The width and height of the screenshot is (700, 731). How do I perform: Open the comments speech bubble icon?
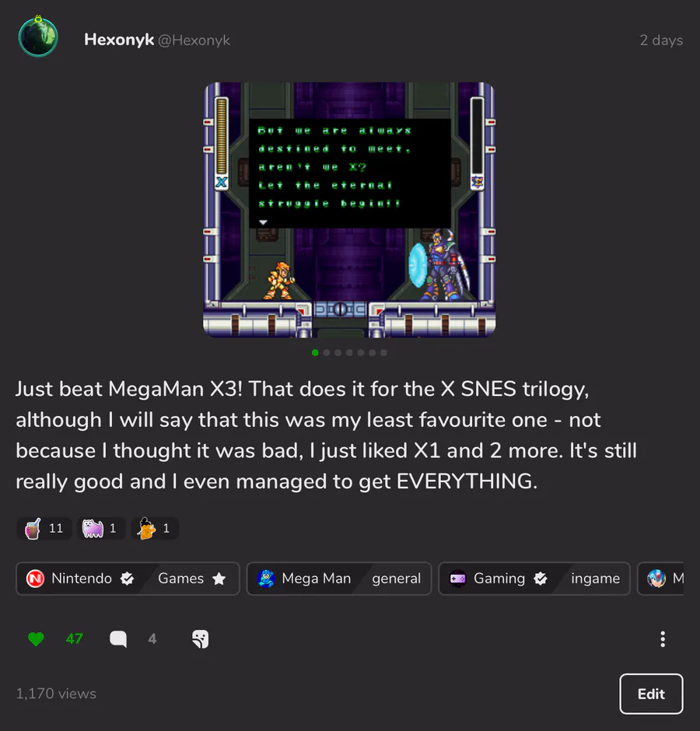tap(118, 638)
